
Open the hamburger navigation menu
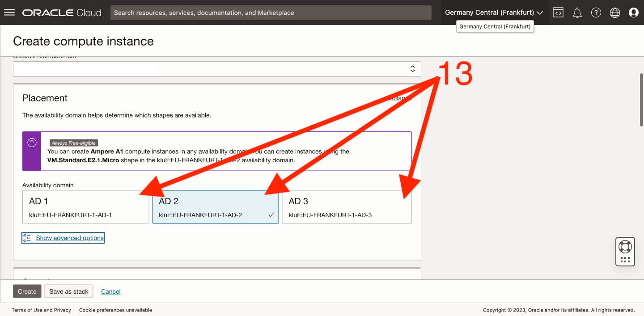click(9, 13)
